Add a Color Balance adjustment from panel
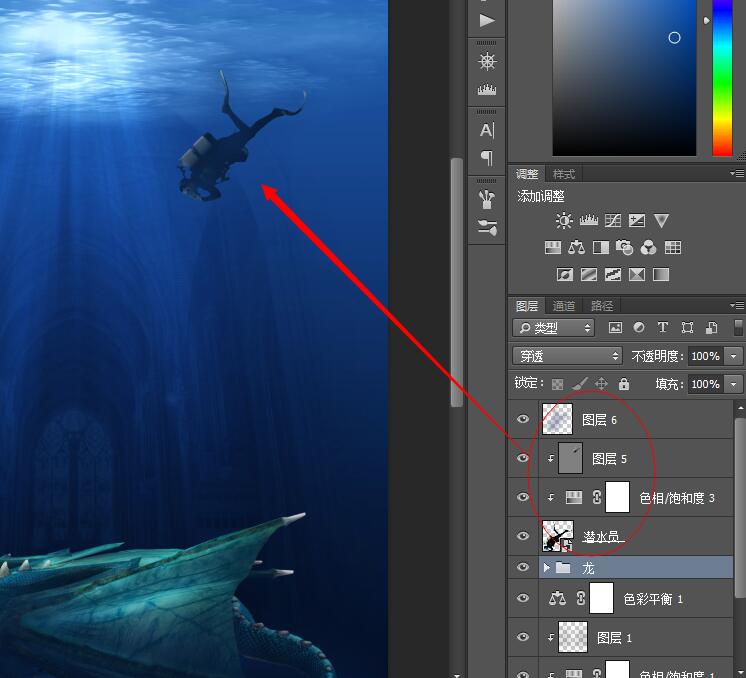This screenshot has height=678, width=746. coord(577,247)
